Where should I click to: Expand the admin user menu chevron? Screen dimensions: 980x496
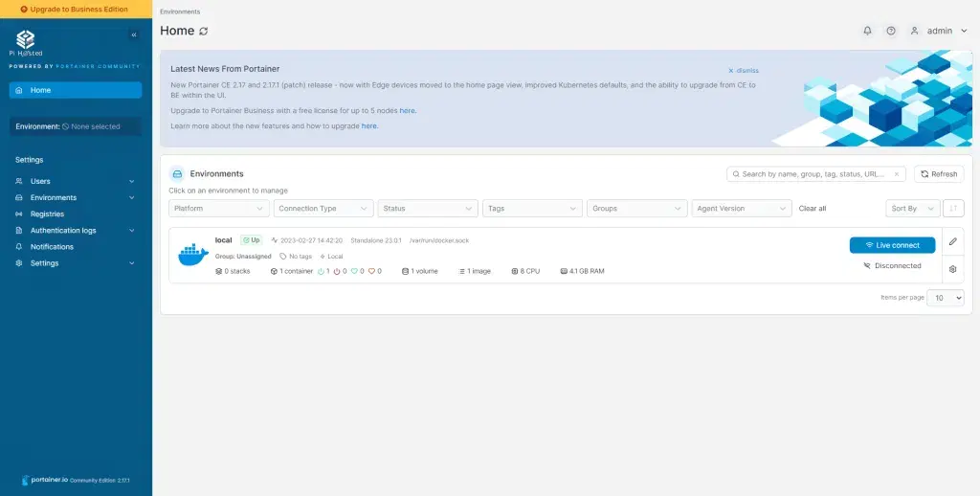tap(964, 31)
